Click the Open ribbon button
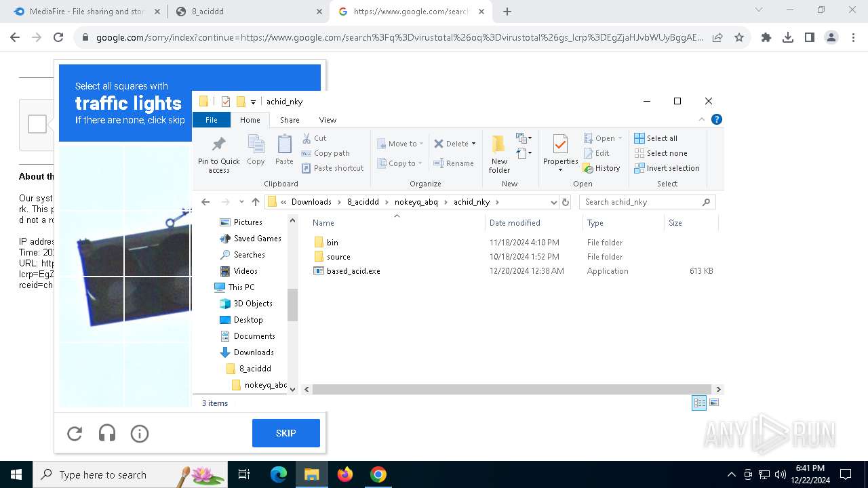 coord(603,138)
